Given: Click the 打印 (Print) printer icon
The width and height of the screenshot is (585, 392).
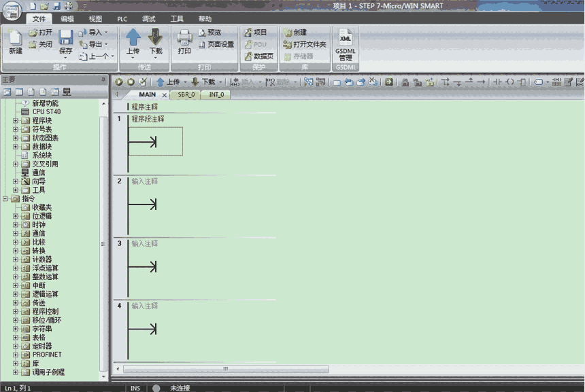Looking at the screenshot, I should tap(184, 38).
